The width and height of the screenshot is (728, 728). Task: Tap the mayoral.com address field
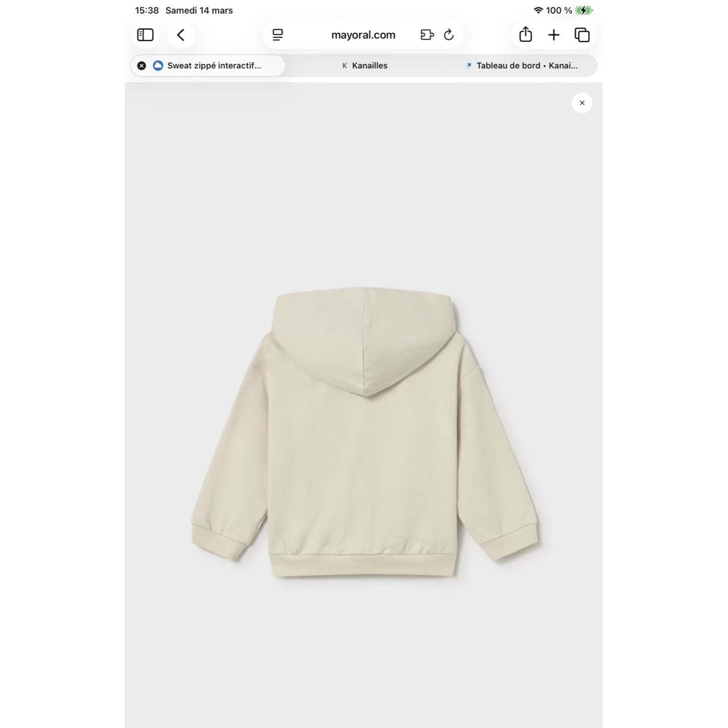click(363, 35)
